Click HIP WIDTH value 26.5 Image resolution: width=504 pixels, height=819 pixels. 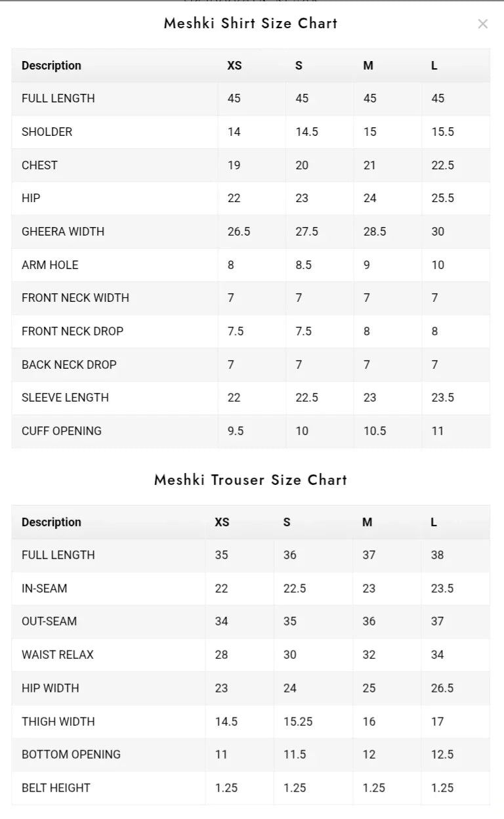(x=442, y=688)
